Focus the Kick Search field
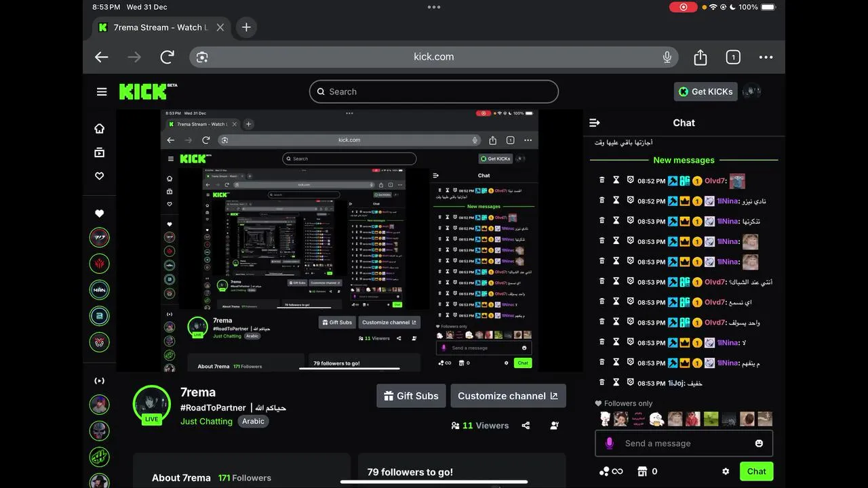 (434, 91)
